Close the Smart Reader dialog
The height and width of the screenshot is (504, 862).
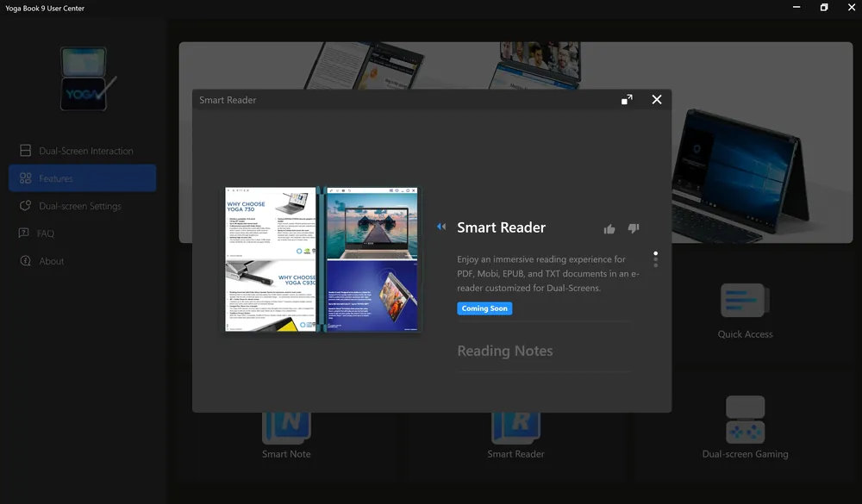(x=656, y=99)
